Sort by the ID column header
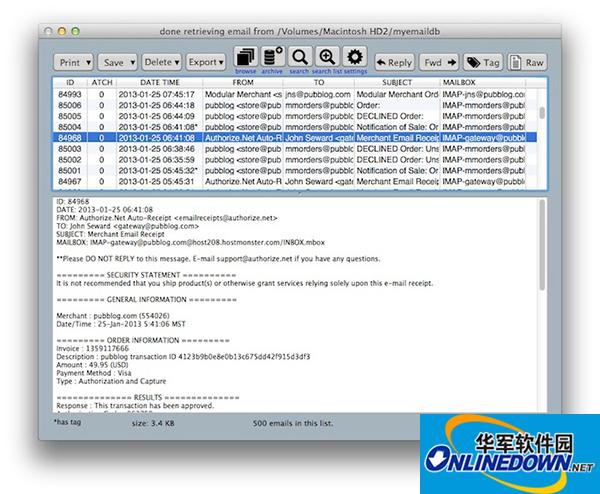 pyautogui.click(x=70, y=83)
